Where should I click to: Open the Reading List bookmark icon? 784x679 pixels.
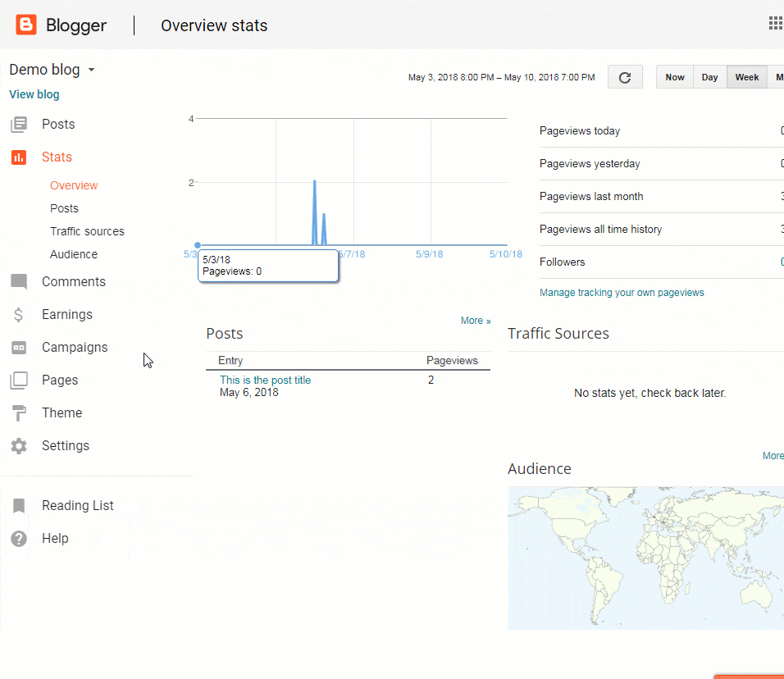(x=18, y=505)
